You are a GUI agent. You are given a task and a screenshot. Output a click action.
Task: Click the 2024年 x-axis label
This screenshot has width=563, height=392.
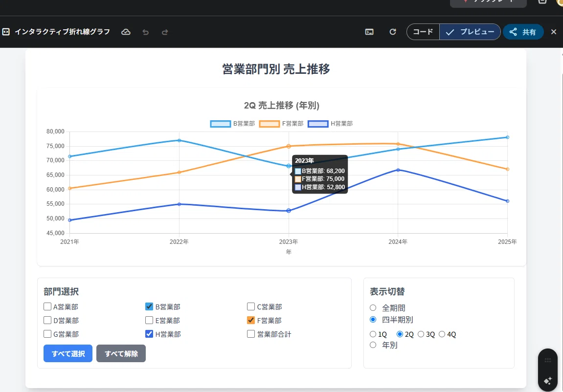[398, 242]
